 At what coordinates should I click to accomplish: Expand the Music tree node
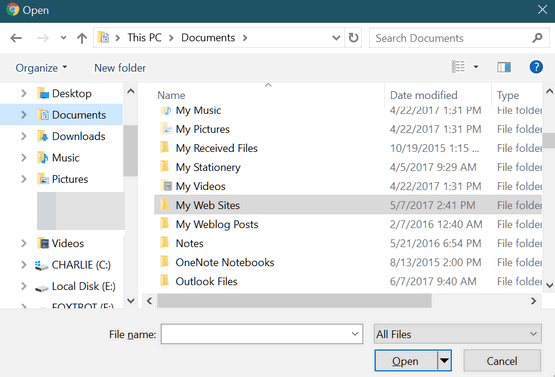[x=24, y=158]
